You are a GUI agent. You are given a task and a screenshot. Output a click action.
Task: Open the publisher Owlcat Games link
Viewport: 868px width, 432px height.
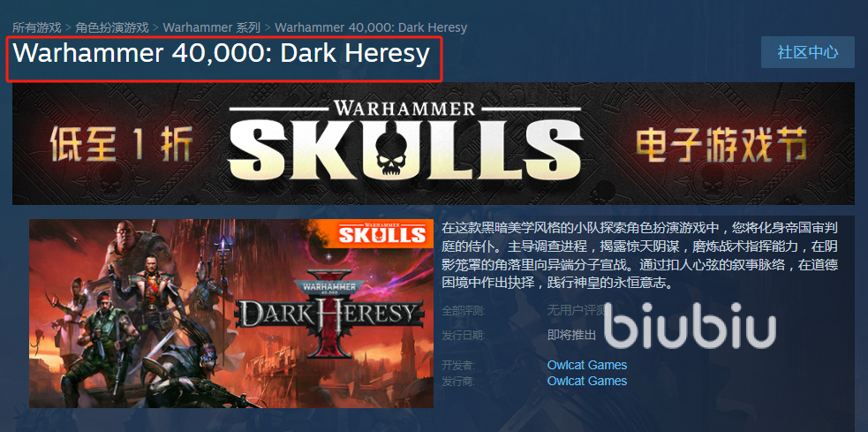click(x=587, y=381)
